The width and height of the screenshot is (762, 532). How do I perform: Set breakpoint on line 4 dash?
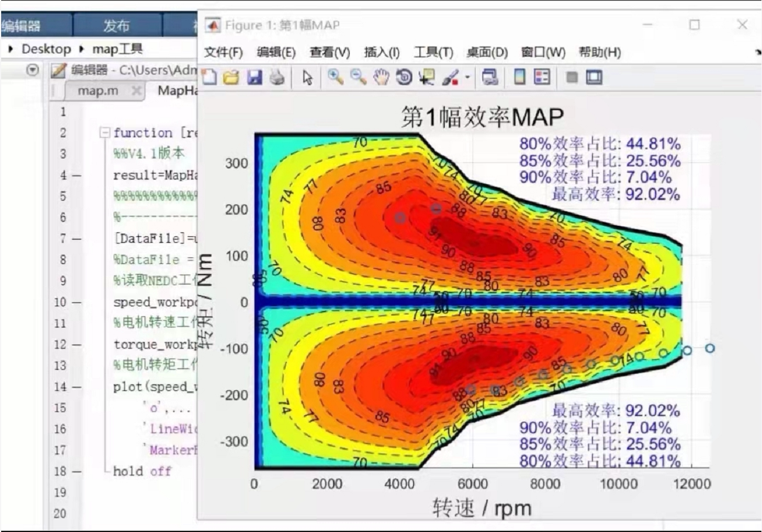pyautogui.click(x=78, y=175)
